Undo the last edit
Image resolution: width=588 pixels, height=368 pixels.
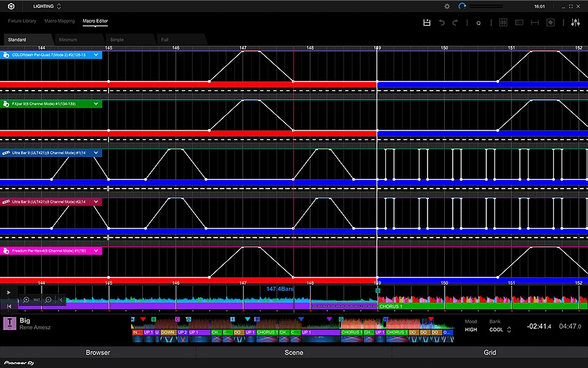point(442,23)
